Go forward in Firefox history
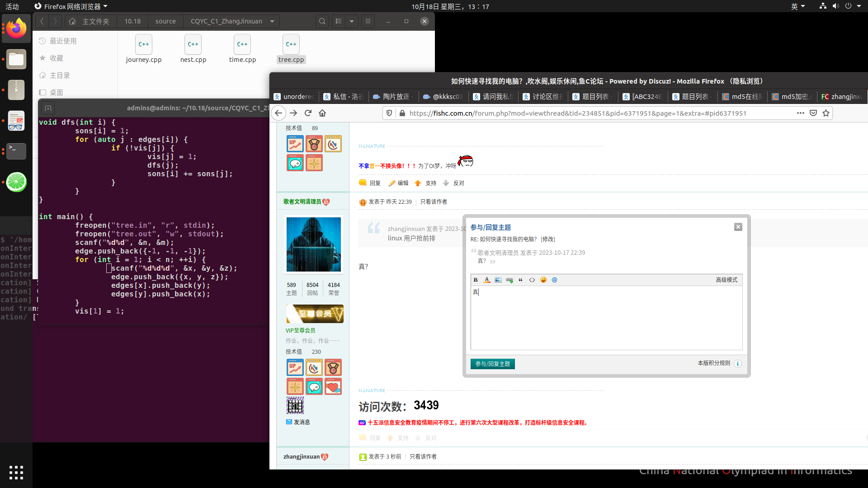868x488 pixels. 293,113
